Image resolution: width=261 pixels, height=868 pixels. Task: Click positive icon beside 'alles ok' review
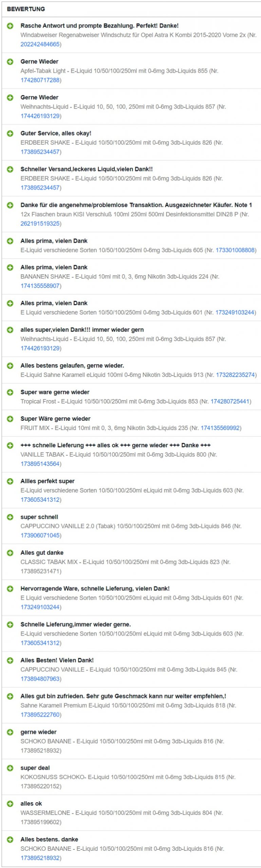pos(10,804)
